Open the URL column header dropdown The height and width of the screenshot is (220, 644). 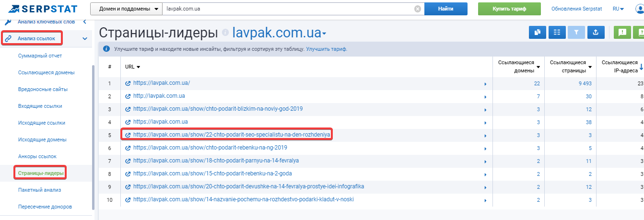(x=132, y=67)
